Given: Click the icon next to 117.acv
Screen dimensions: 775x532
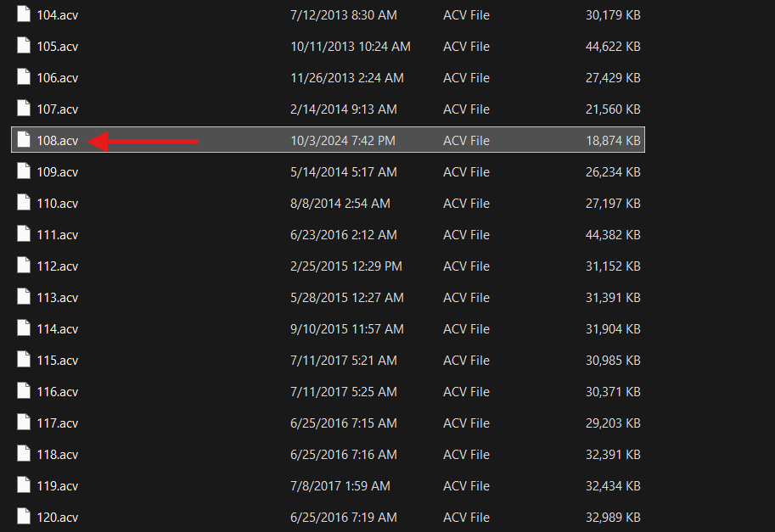Looking at the screenshot, I should point(24,423).
